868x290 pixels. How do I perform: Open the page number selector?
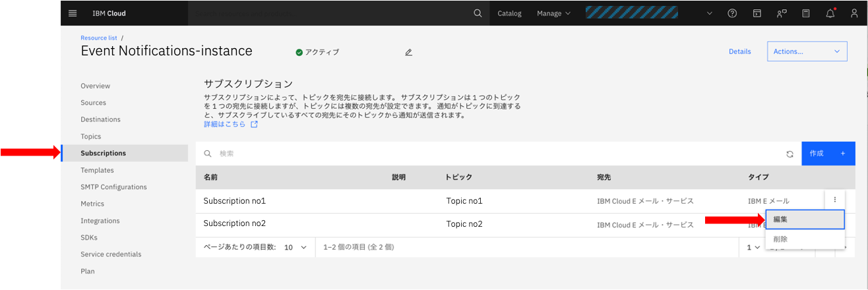click(753, 247)
